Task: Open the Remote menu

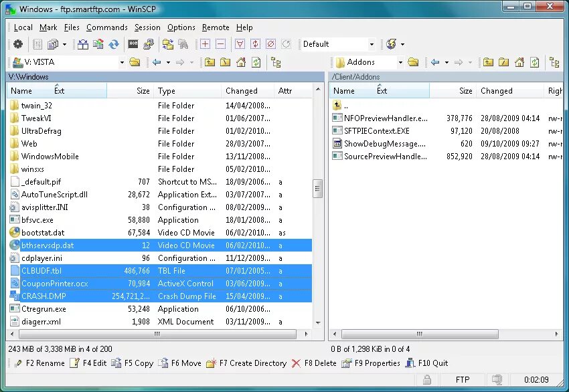Action: (x=216, y=27)
